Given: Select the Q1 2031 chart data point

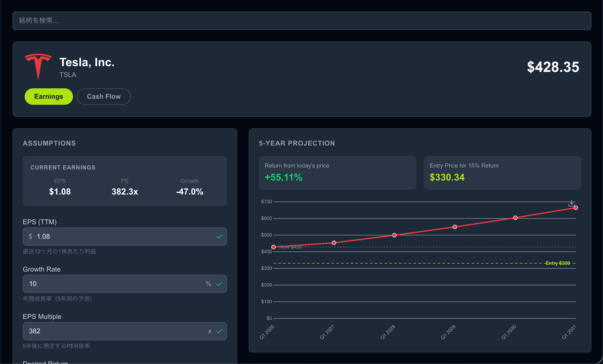Looking at the screenshot, I should tap(576, 208).
